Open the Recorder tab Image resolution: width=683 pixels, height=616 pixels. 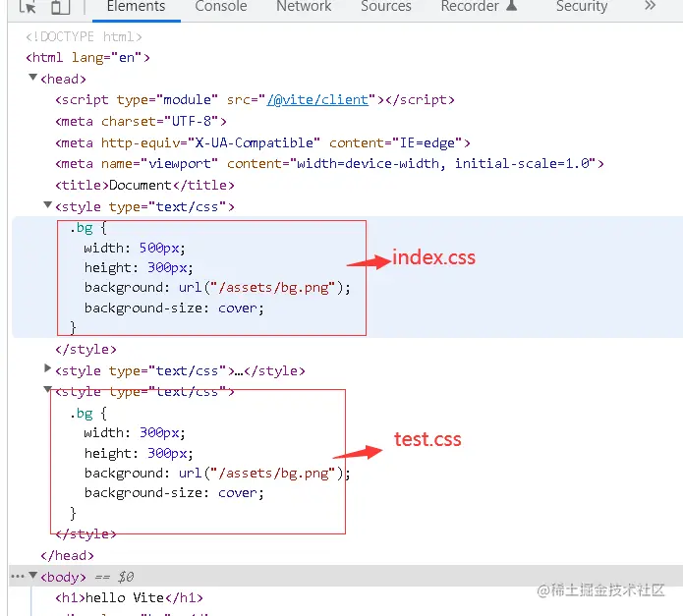(x=479, y=7)
